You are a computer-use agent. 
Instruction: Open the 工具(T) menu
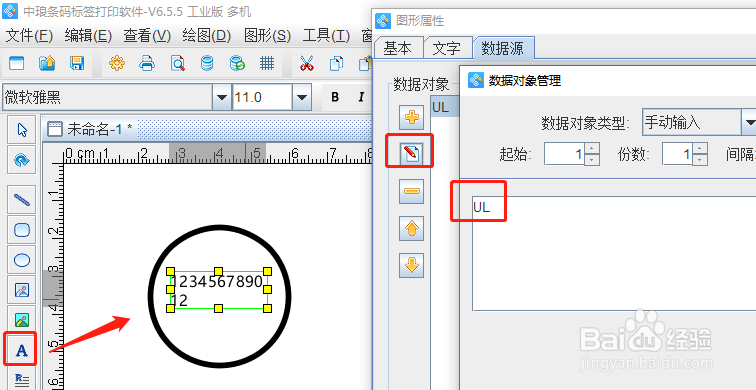tap(326, 35)
